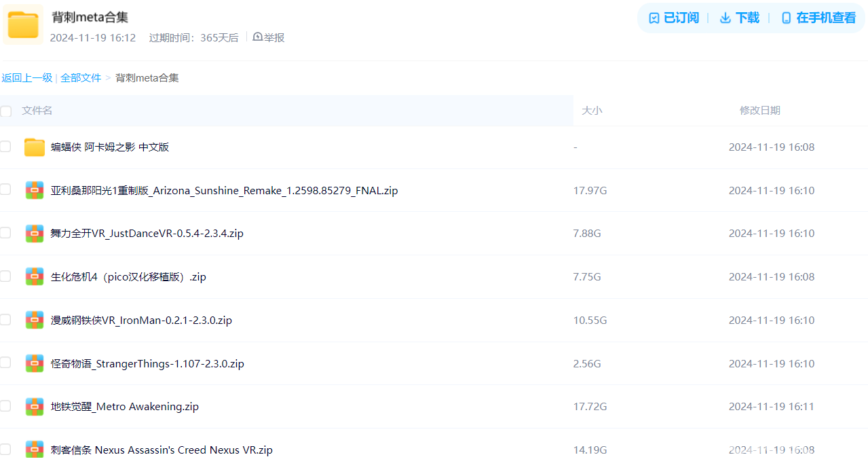Click the 10.55G size value
This screenshot has width=868, height=474.
[x=590, y=321]
